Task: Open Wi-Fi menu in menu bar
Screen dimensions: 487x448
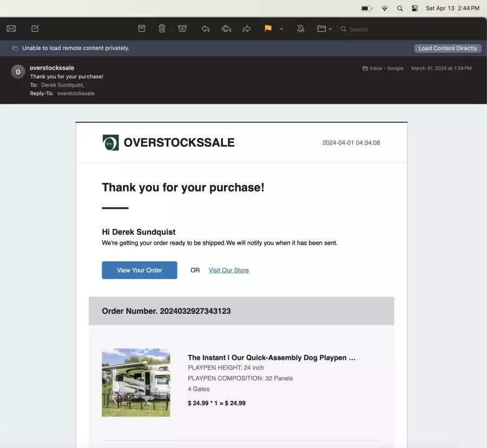Action: click(x=385, y=8)
